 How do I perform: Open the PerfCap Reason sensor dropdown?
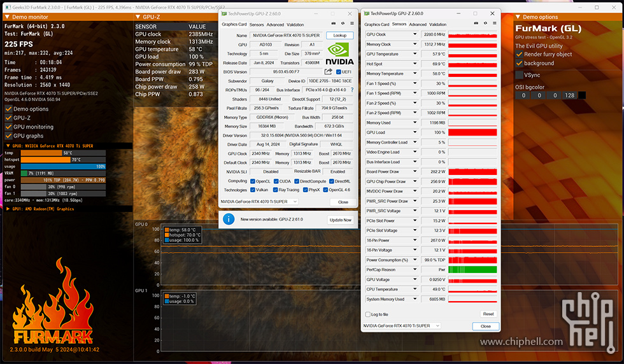(415, 270)
